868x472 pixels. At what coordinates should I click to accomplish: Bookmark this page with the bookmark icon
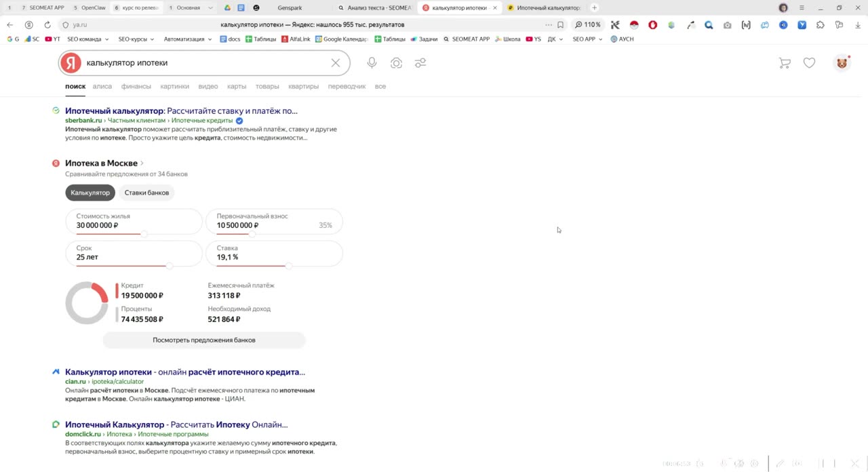pyautogui.click(x=560, y=24)
